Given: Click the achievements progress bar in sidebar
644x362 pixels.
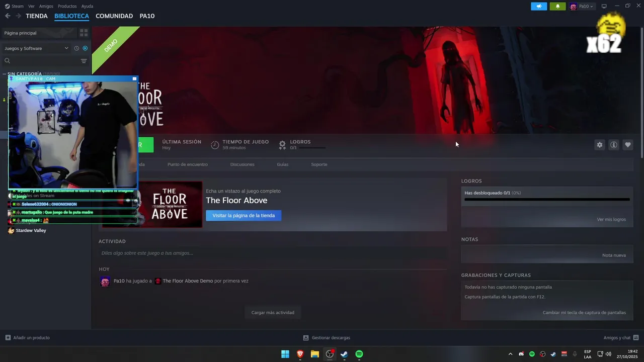Looking at the screenshot, I should pyautogui.click(x=547, y=200).
